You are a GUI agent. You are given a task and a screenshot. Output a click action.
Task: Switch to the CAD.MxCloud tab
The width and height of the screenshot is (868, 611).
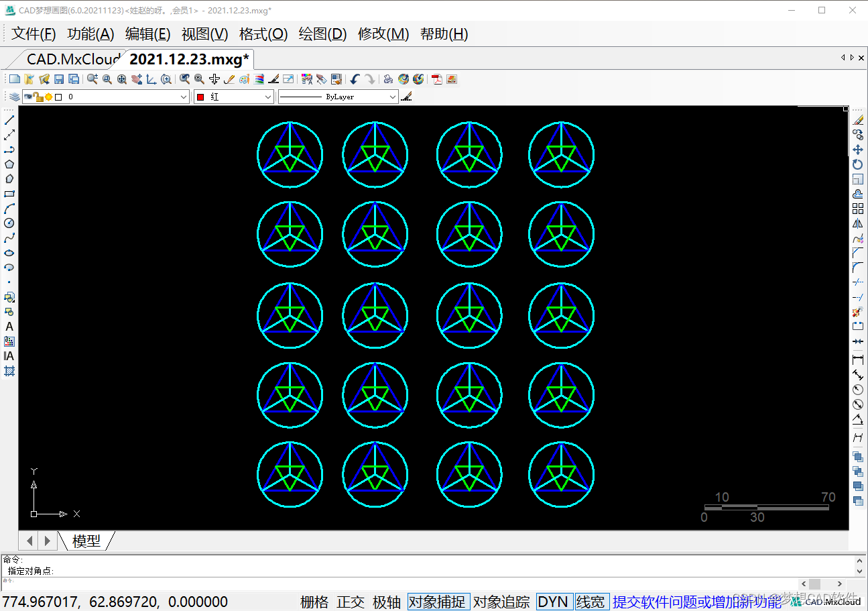click(73, 59)
